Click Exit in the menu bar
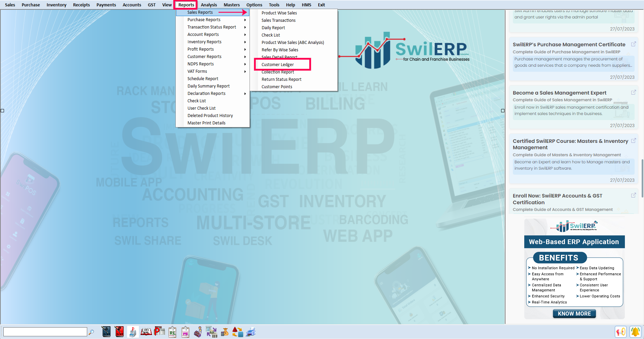The image size is (644, 339). 321,5
